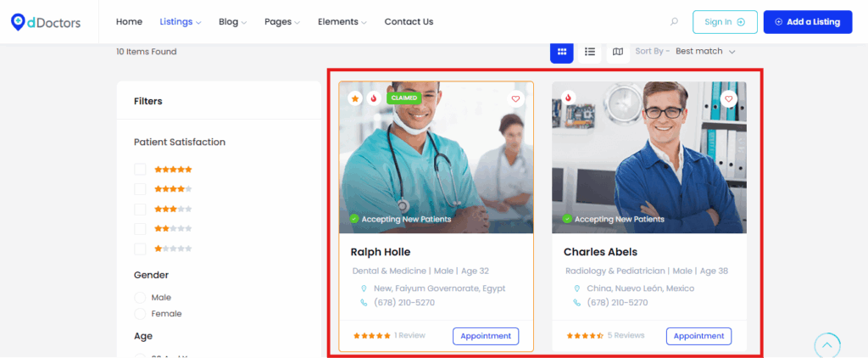This screenshot has height=358, width=868.
Task: Click popular flame badge on Ralph Holle card
Action: [374, 98]
